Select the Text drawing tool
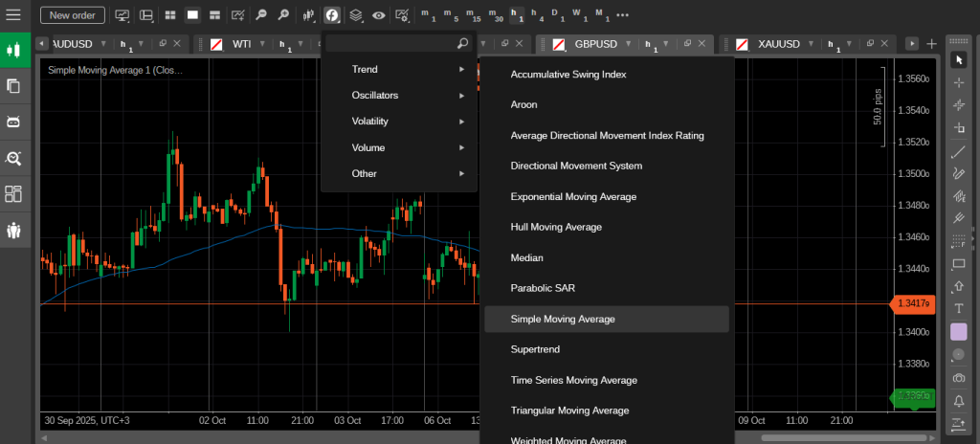This screenshot has height=444, width=980. (959, 308)
